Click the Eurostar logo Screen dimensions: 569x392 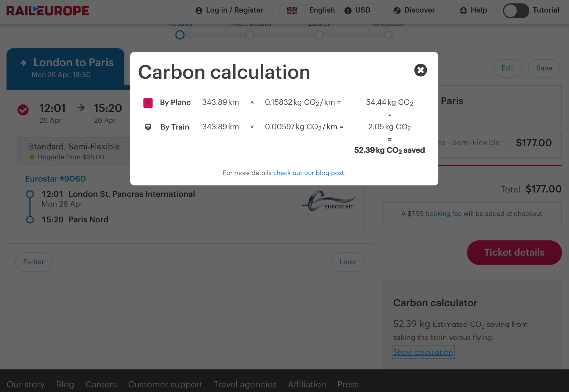[329, 201]
